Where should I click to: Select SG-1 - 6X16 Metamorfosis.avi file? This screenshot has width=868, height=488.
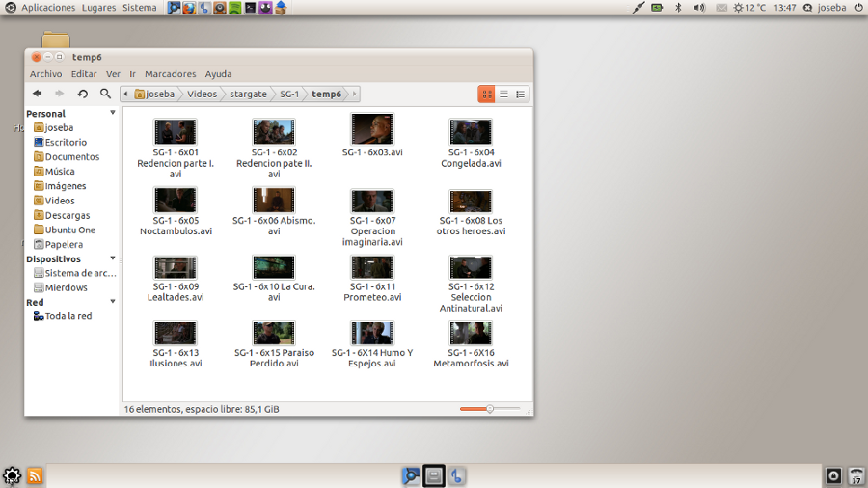click(471, 344)
